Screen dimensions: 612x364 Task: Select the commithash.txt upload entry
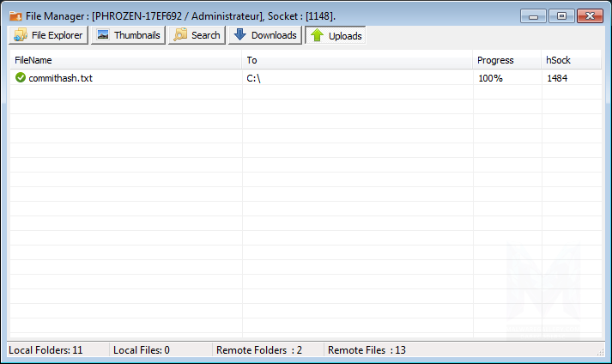click(60, 78)
